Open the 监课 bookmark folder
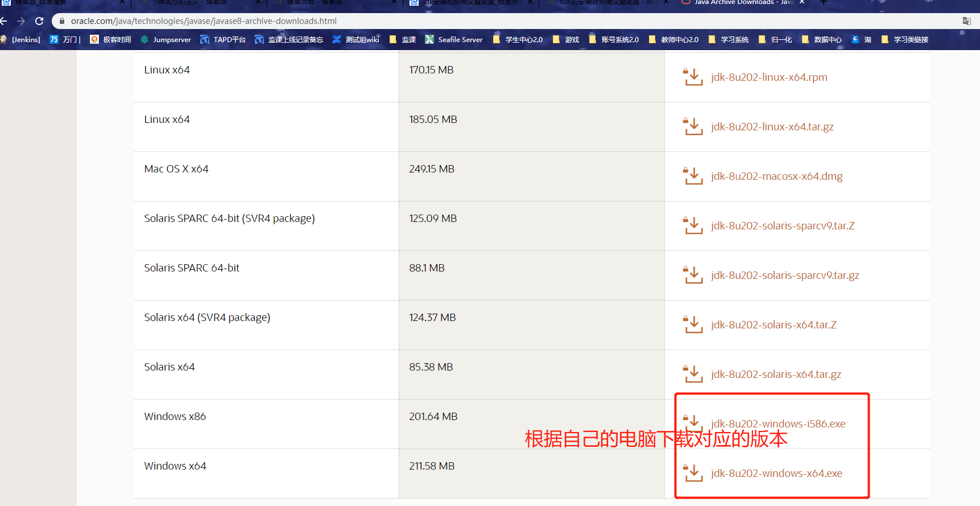 tap(403, 39)
